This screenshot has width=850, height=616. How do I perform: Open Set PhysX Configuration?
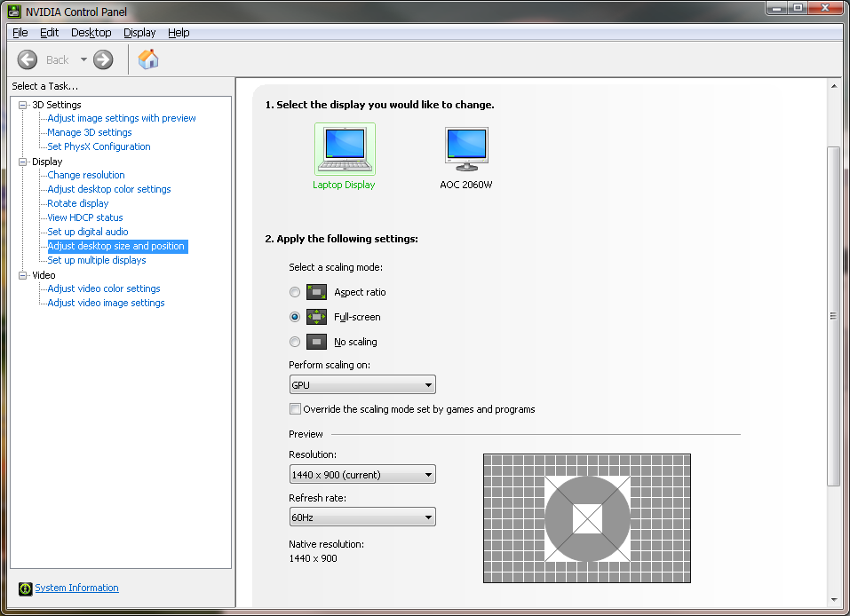click(x=99, y=146)
